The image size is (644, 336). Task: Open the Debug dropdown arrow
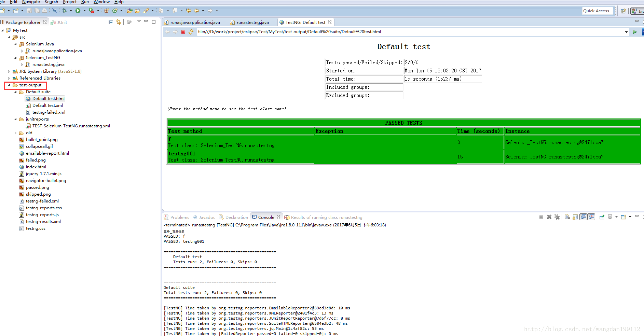pyautogui.click(x=71, y=11)
